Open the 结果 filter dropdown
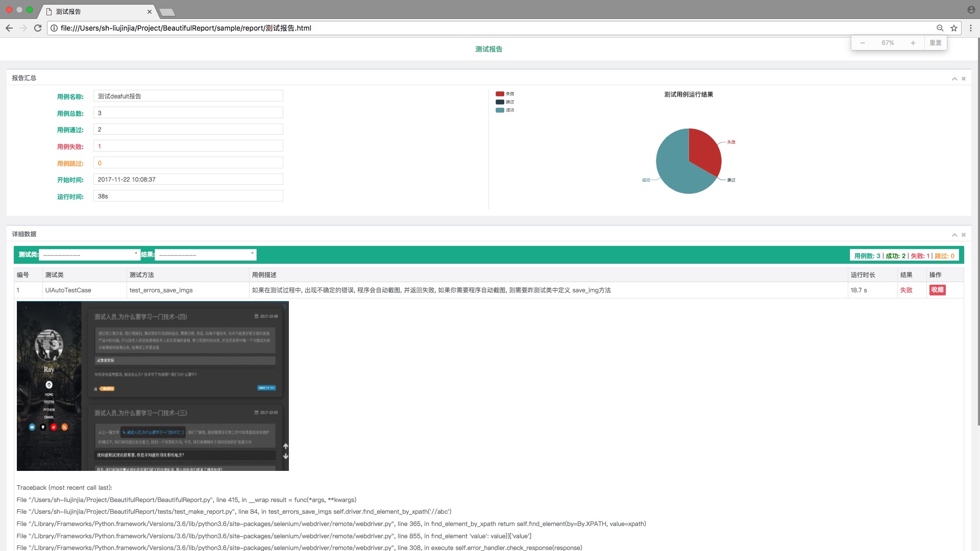 [x=205, y=255]
